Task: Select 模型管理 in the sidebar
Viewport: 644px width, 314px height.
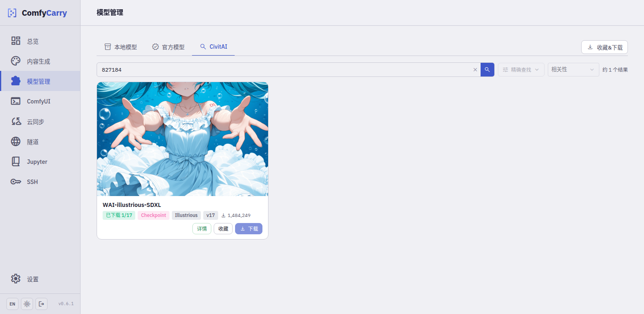Action: pos(40,81)
